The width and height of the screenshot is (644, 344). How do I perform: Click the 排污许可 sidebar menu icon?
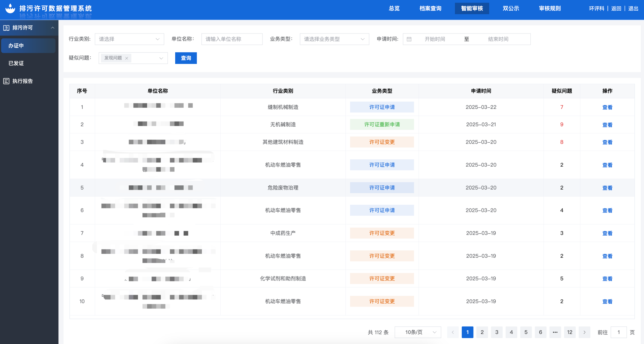point(6,28)
